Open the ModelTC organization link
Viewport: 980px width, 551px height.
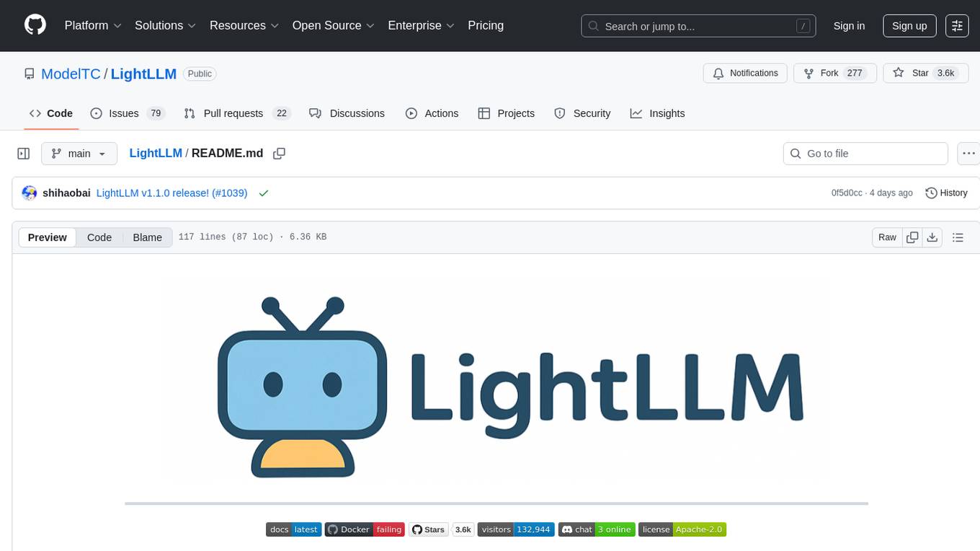[72, 74]
